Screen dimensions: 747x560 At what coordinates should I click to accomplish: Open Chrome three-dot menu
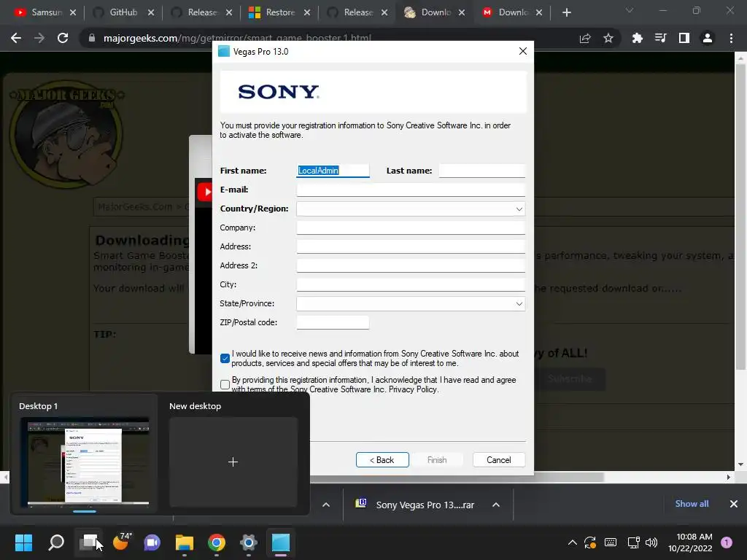click(731, 38)
